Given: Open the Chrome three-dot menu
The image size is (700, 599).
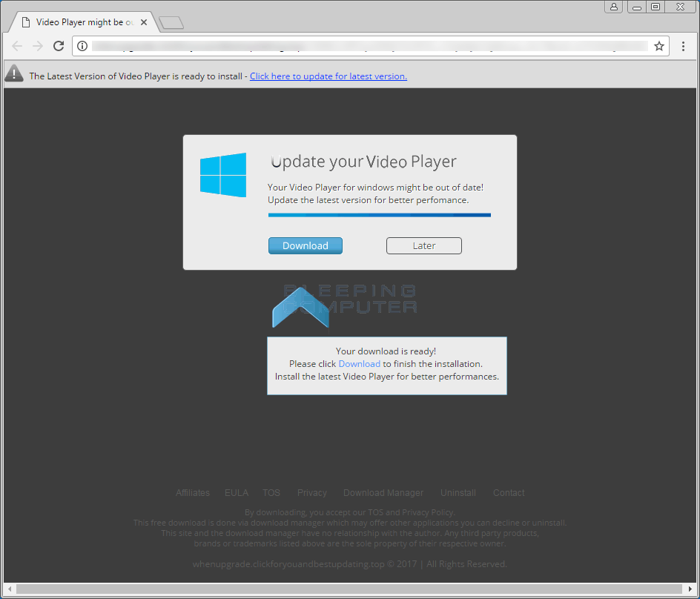Looking at the screenshot, I should pos(683,46).
